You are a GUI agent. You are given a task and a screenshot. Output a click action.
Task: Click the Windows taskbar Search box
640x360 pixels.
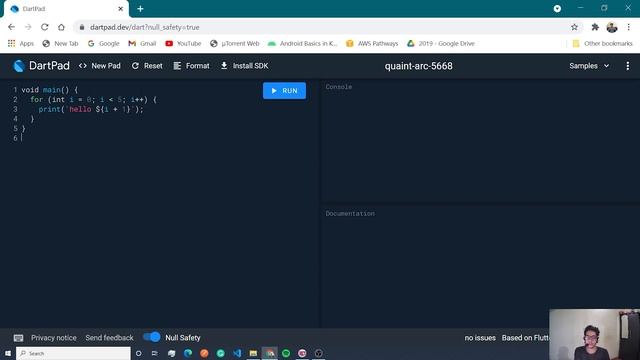tap(73, 353)
